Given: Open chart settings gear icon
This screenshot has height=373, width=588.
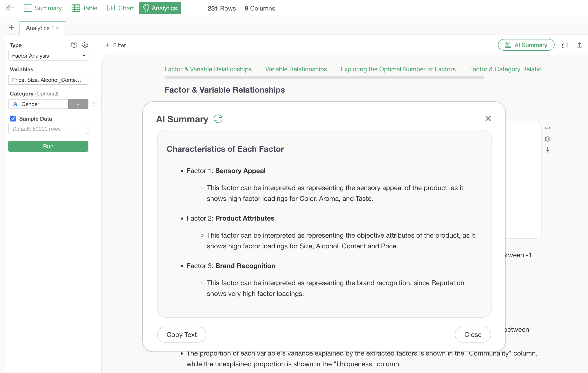Looking at the screenshot, I should [x=547, y=139].
